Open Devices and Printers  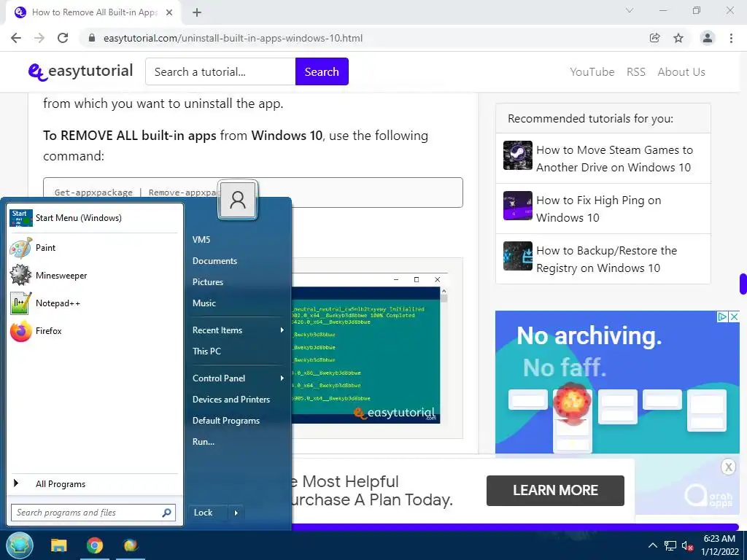tap(231, 400)
